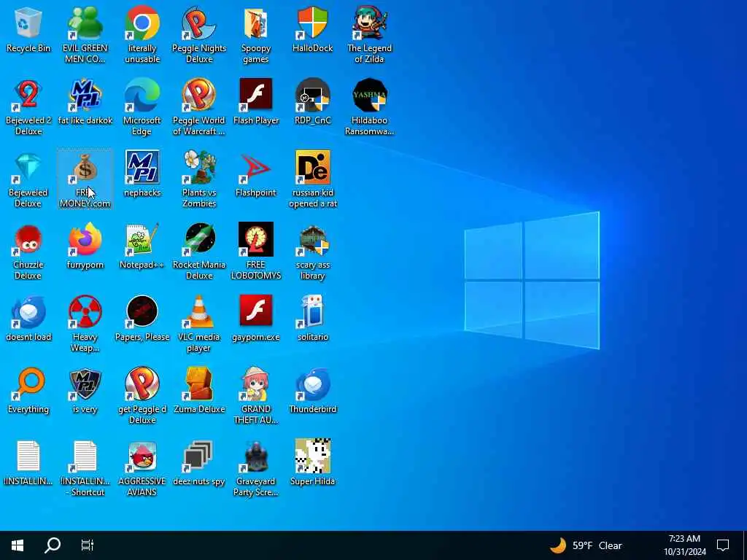Open Task View on taskbar
The width and height of the screenshot is (747, 560).
(88, 545)
